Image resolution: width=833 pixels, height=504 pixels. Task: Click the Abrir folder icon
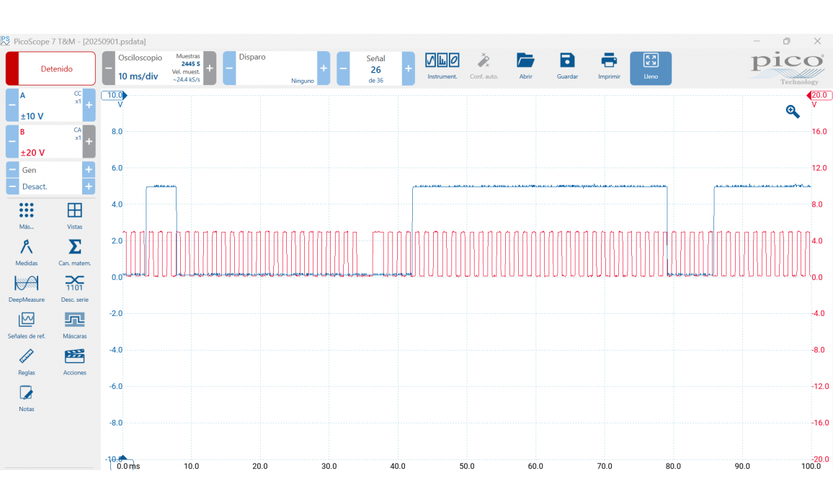pyautogui.click(x=525, y=62)
